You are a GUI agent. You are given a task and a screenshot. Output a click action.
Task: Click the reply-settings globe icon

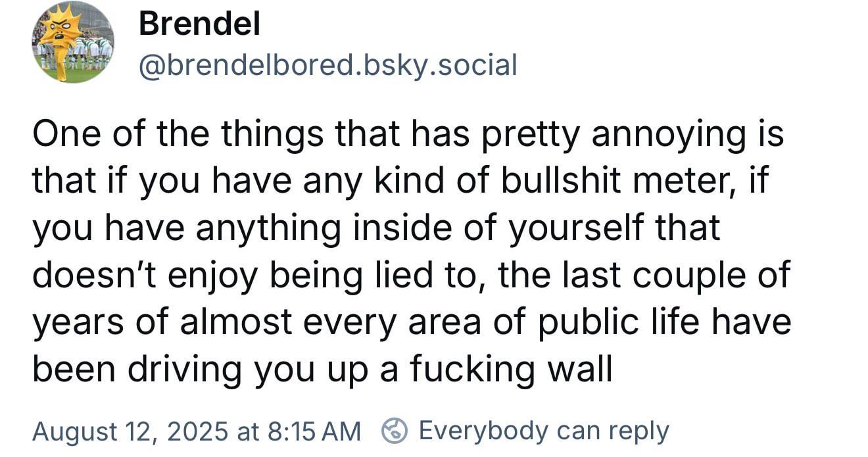(394, 431)
